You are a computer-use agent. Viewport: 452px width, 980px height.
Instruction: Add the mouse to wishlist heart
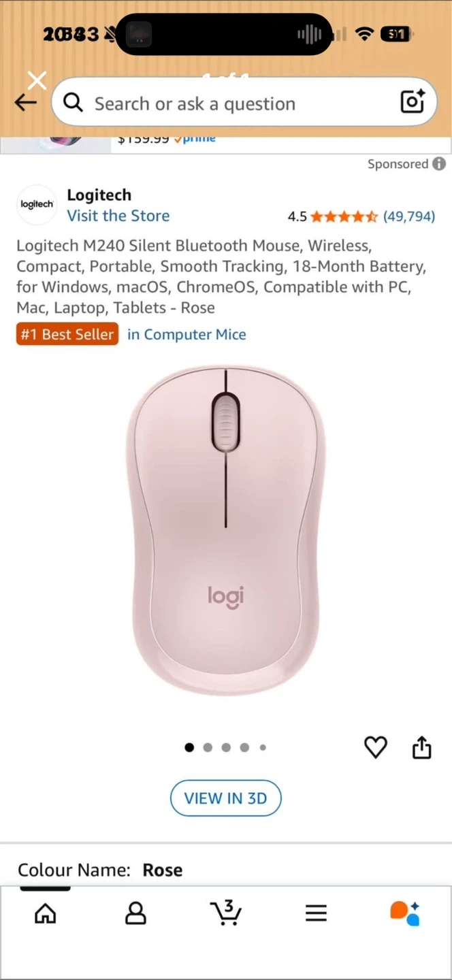tap(376, 747)
